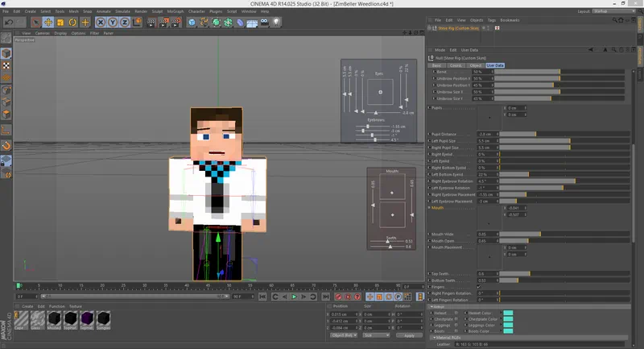Click the coordinate system icon
The image size is (644, 349).
137,23
